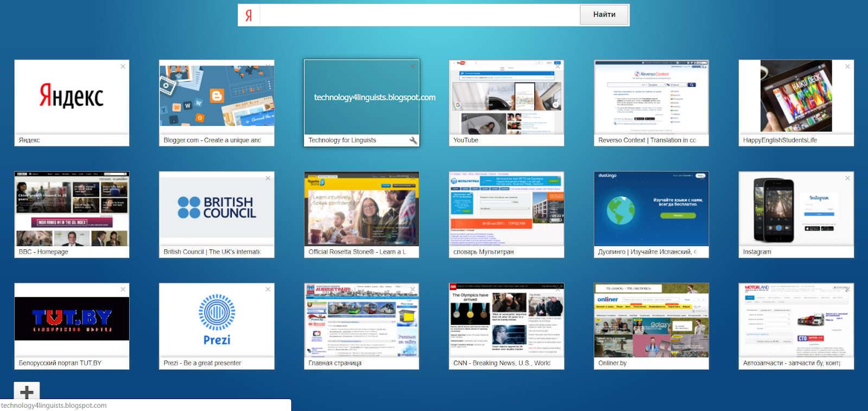
Task: Remove the TUT.BY tile with its X
Action: [123, 290]
